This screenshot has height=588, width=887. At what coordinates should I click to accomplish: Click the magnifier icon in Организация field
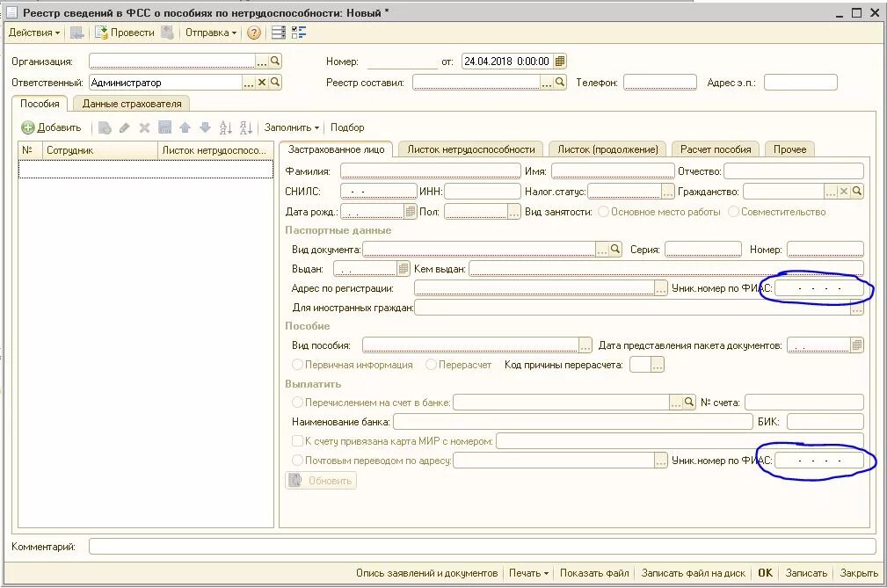275,61
